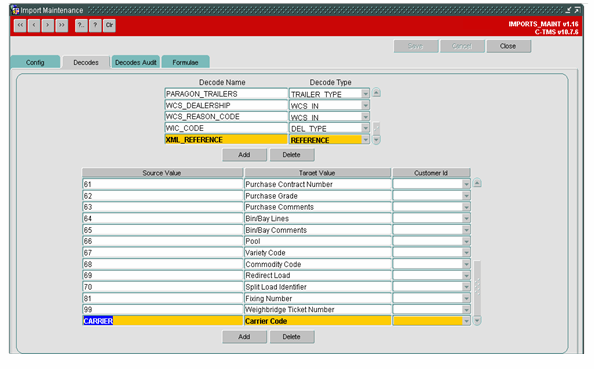This screenshot has width=594, height=369.
Task: Switch to the Config tab
Action: click(x=35, y=62)
